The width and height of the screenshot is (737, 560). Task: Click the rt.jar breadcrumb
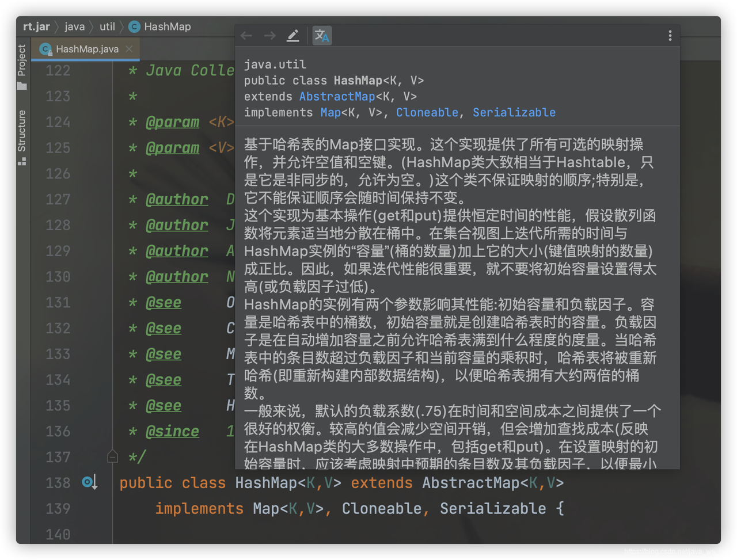[36, 26]
